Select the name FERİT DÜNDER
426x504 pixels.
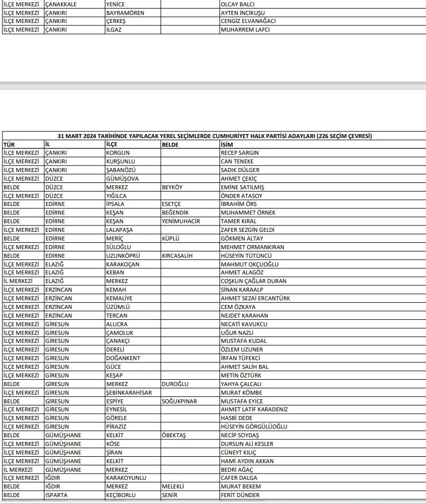click(x=240, y=495)
